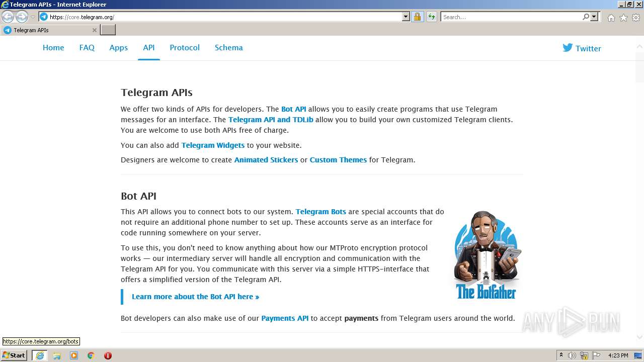Launch Chrome from the taskbar
The width and height of the screenshot is (644, 362).
click(91, 355)
